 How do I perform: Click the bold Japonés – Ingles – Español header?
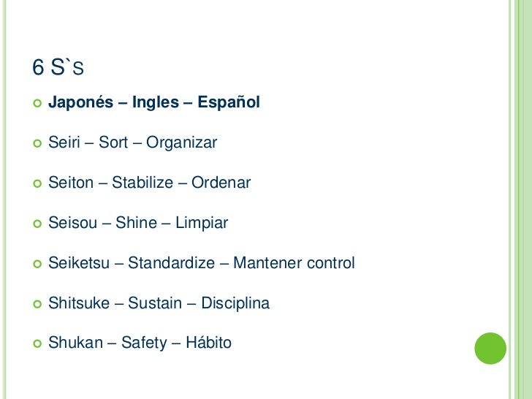pyautogui.click(x=154, y=102)
